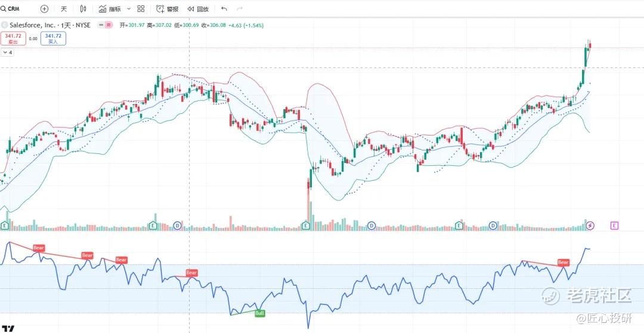644x333 pixels.
Task: Click the purple lightning event marker
Action: coord(590,226)
